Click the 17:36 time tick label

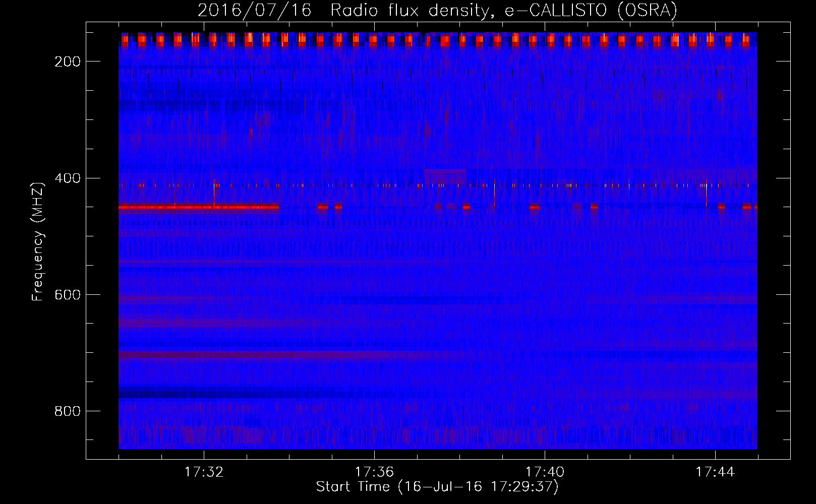click(374, 472)
